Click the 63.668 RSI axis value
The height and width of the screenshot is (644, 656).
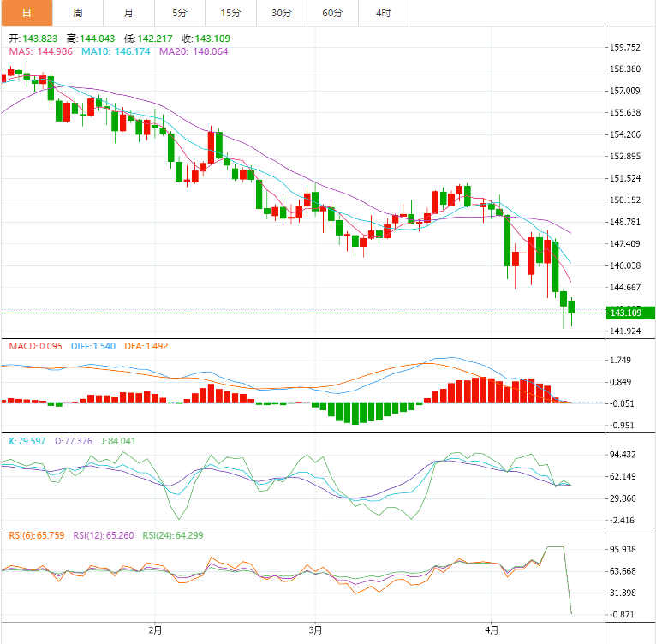pyautogui.click(x=623, y=571)
